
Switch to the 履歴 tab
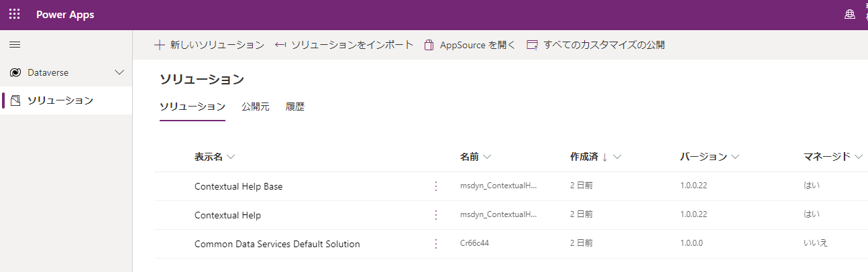[295, 107]
